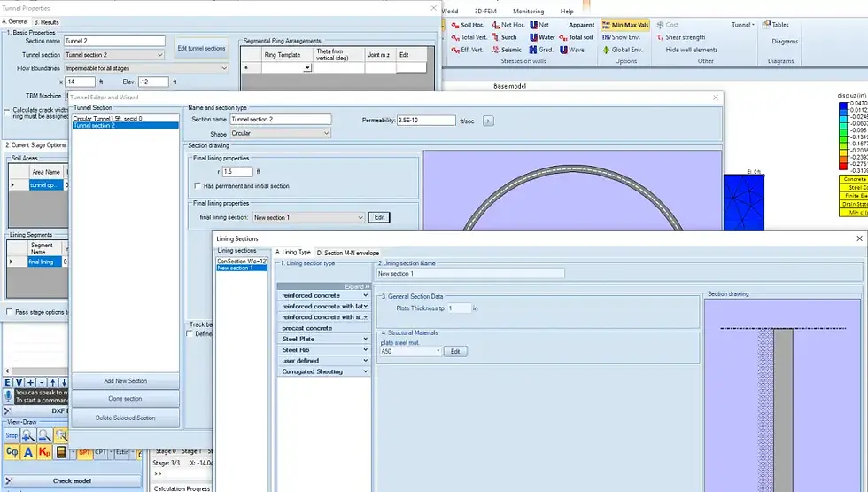868x492 pixels.
Task: Show Water pressures
Action: click(x=542, y=37)
